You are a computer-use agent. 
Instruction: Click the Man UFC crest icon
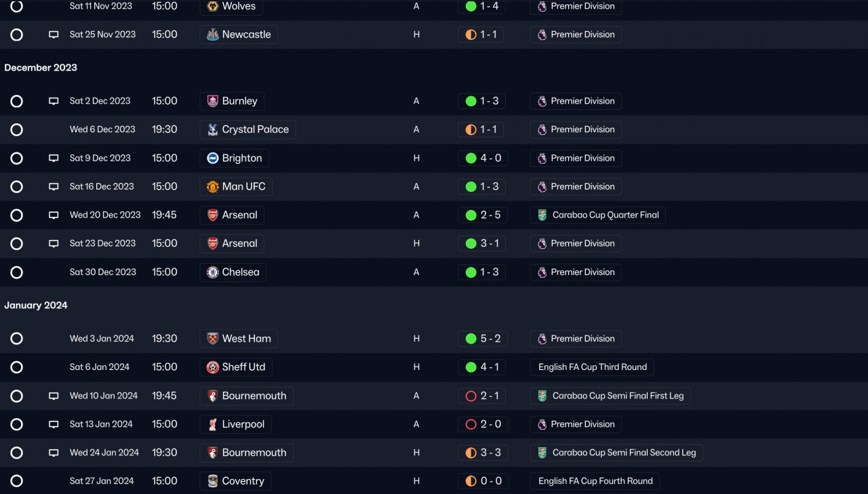tap(213, 186)
